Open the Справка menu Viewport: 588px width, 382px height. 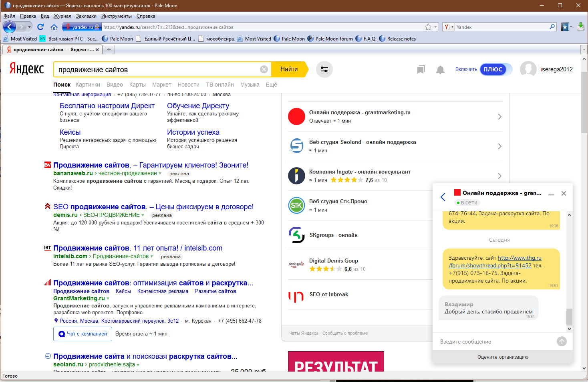146,16
